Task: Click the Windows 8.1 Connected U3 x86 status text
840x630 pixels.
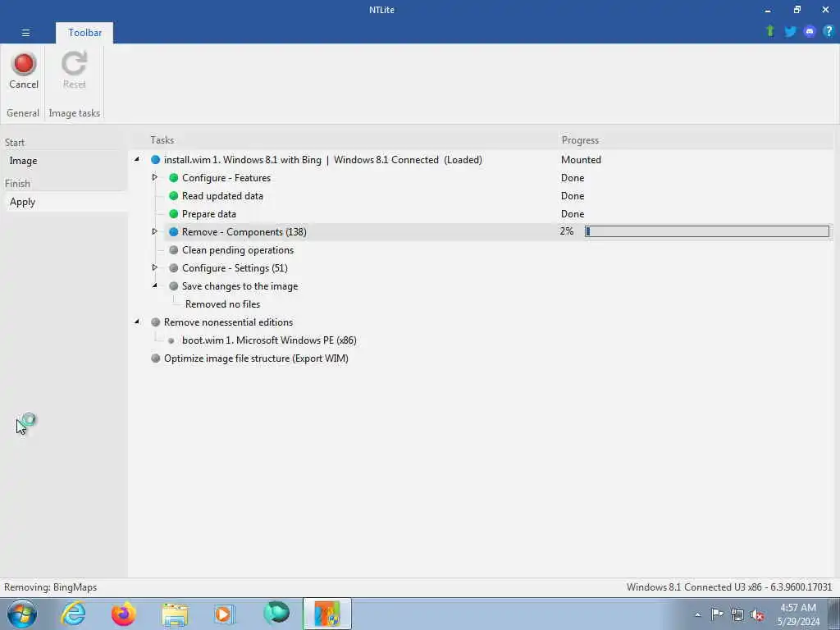Action: pos(729,587)
